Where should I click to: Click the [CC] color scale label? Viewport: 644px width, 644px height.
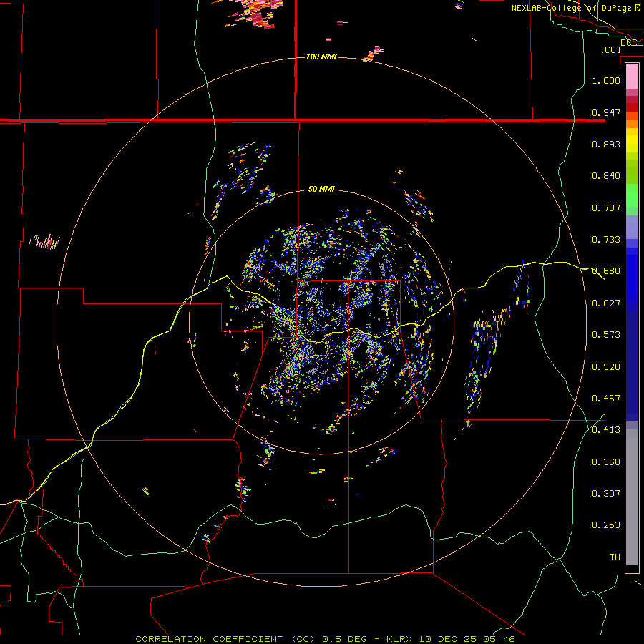tap(610, 49)
